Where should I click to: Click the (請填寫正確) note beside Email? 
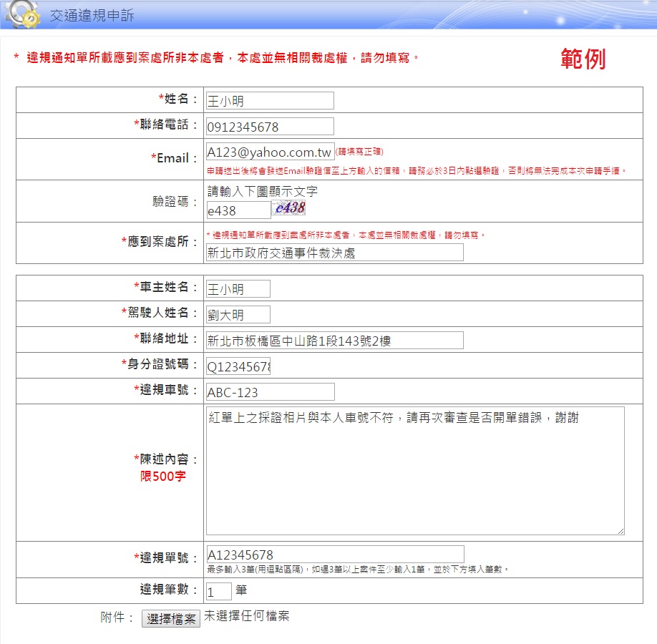coord(359,151)
